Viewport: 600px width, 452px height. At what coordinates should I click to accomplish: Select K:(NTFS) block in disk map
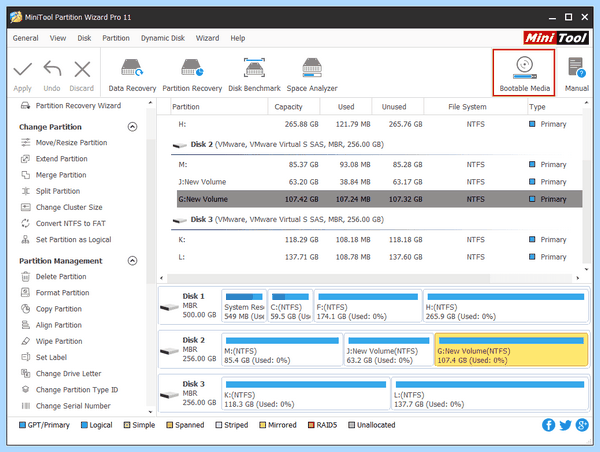click(306, 394)
